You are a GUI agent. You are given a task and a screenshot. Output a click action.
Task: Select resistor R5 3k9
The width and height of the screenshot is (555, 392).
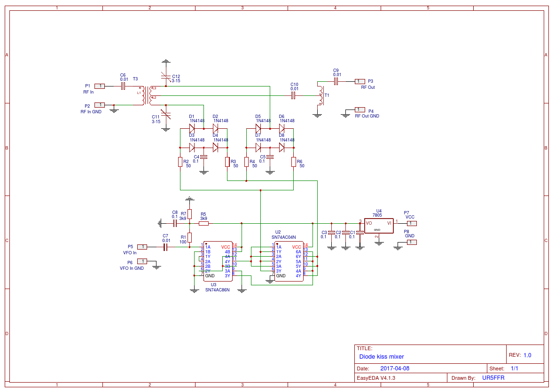(203, 223)
